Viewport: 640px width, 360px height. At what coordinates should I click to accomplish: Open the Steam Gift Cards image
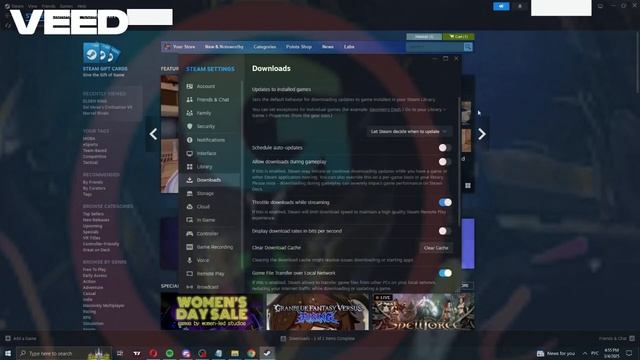point(102,53)
